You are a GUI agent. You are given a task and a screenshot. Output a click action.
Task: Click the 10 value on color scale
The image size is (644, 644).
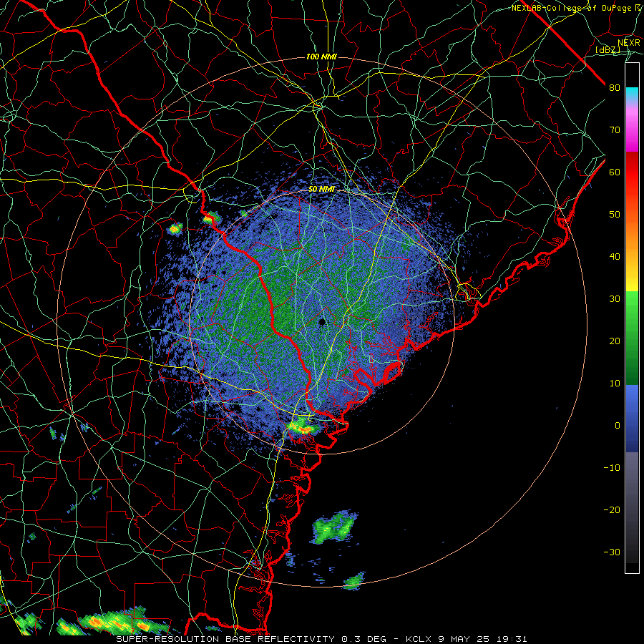pyautogui.click(x=615, y=384)
